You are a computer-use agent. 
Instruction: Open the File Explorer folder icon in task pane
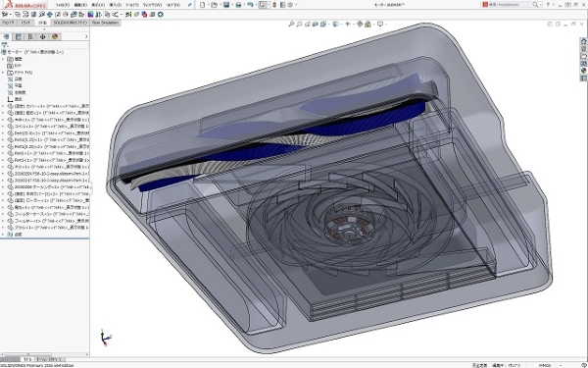[x=583, y=56]
